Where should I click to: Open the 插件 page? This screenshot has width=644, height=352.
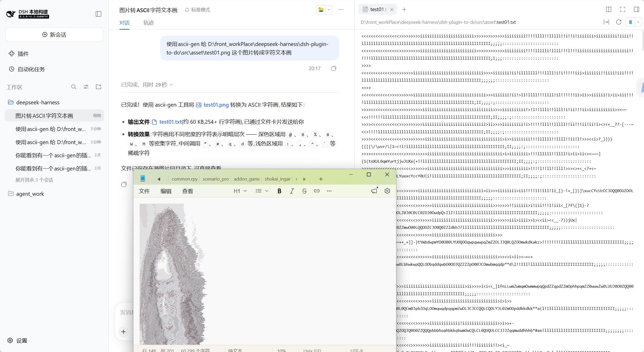pyautogui.click(x=19, y=54)
